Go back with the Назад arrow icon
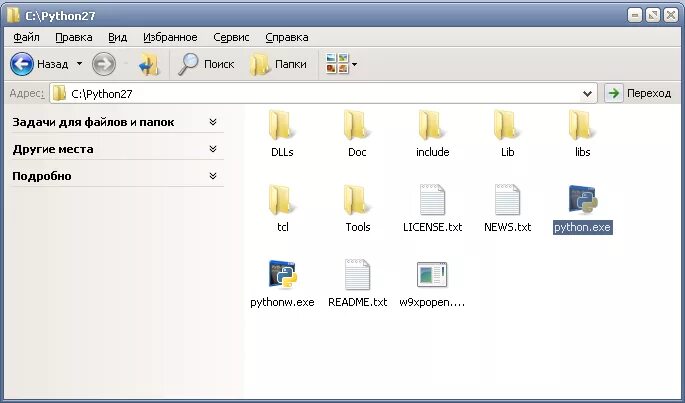This screenshot has height=403, width=685. pos(21,64)
